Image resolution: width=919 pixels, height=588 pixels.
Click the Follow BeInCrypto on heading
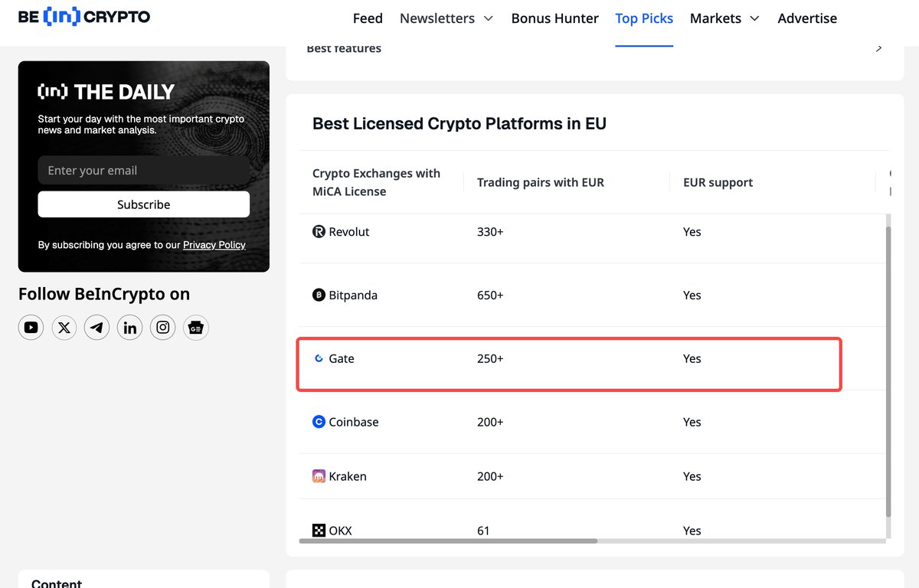(104, 294)
